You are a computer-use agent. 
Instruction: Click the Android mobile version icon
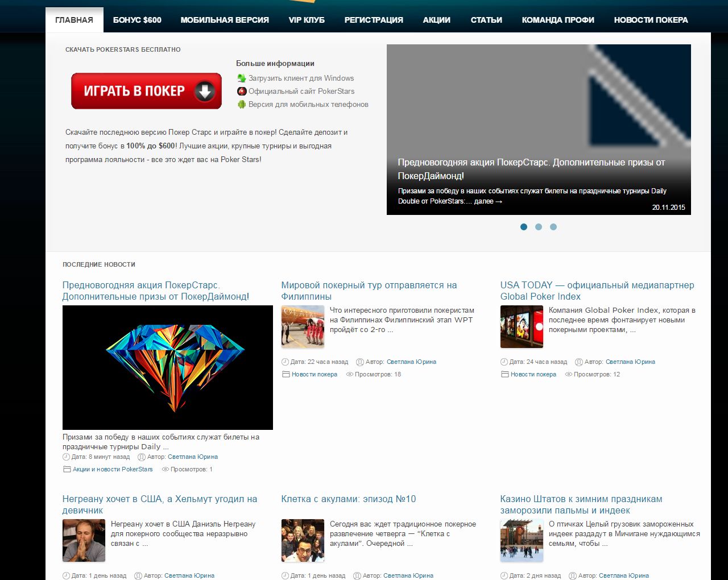(242, 105)
